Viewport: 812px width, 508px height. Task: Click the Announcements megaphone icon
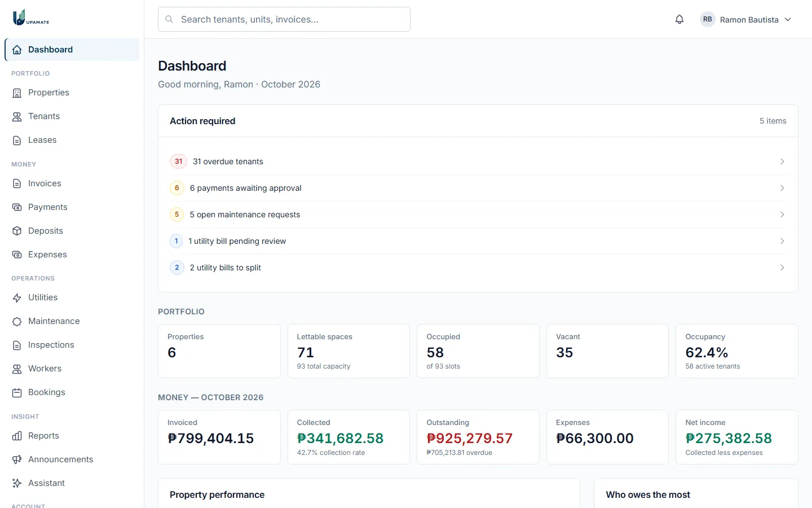tap(17, 459)
